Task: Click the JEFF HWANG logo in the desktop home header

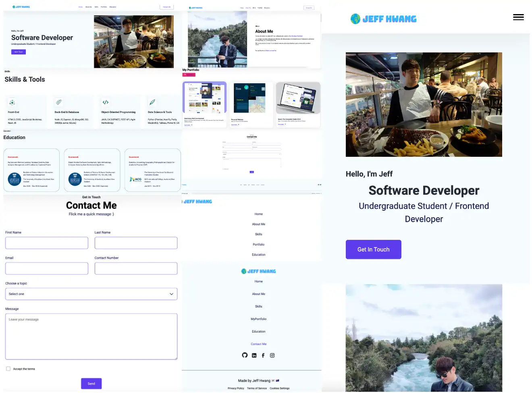Action: tap(21, 7)
